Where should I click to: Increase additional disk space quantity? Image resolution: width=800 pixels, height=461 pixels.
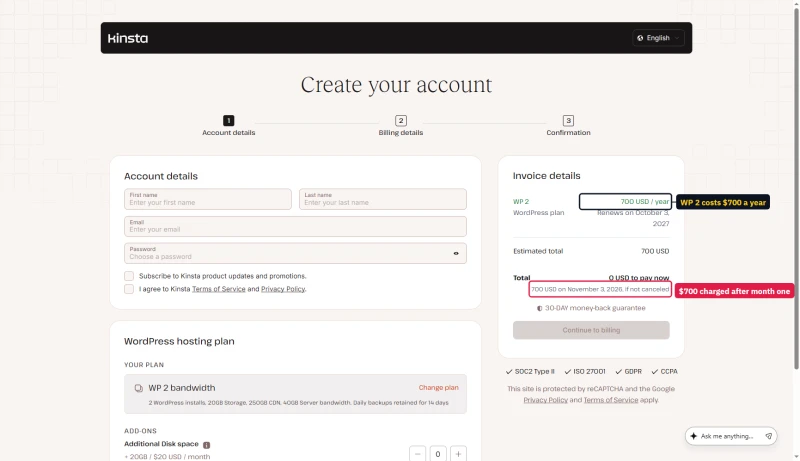point(458,454)
